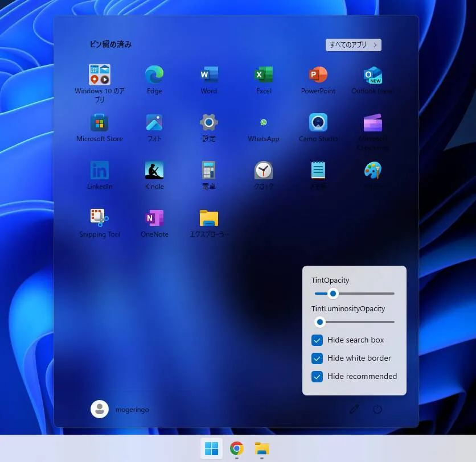The image size is (476, 462).
Task: Open the power options icon
Action: tap(377, 409)
